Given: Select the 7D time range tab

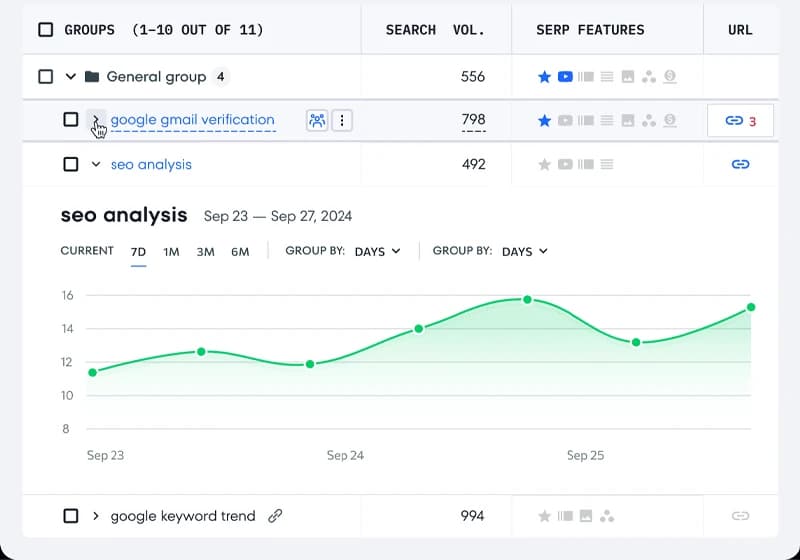Looking at the screenshot, I should 138,252.
